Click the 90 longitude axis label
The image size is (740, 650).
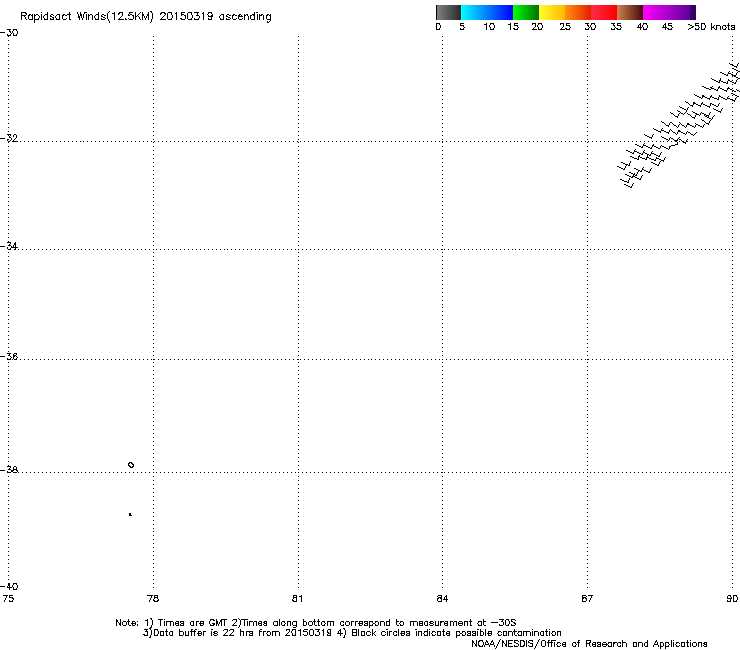tap(732, 599)
